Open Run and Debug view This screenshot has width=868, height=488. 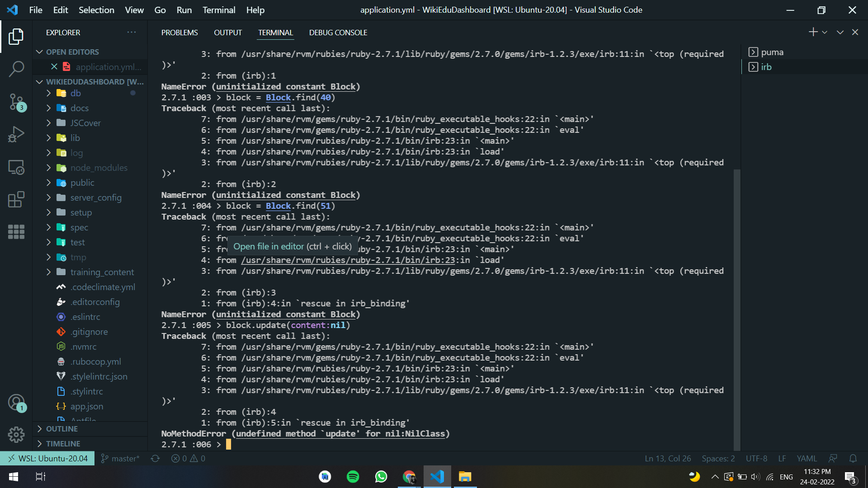(16, 134)
